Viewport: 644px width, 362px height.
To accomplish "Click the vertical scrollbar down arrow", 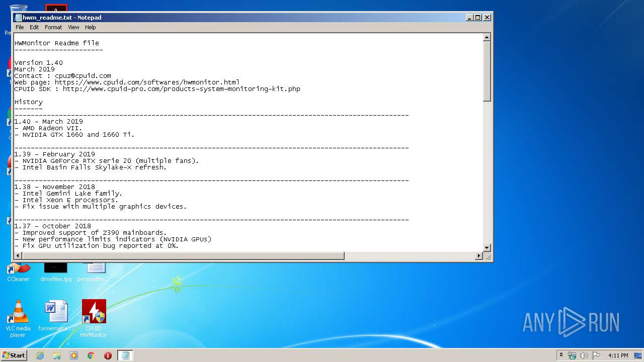I will point(487,248).
